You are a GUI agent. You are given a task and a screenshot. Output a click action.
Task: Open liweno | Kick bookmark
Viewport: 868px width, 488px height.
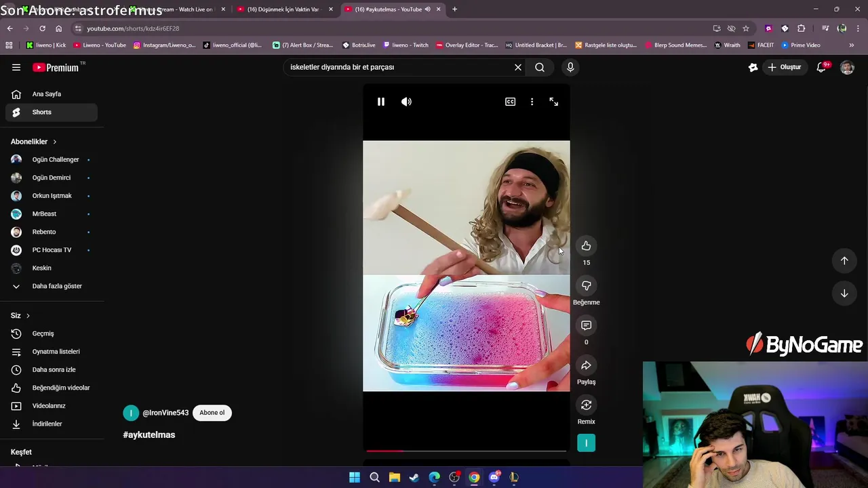coord(46,45)
